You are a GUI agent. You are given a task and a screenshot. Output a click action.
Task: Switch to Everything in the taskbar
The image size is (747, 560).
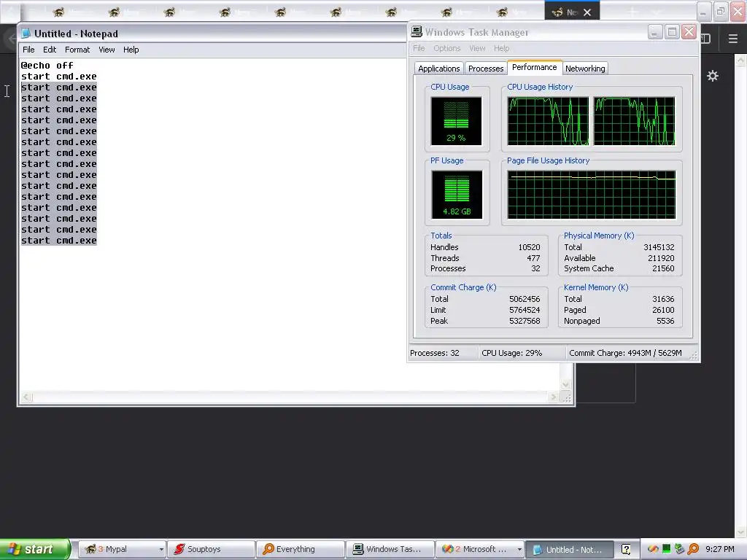pyautogui.click(x=300, y=549)
